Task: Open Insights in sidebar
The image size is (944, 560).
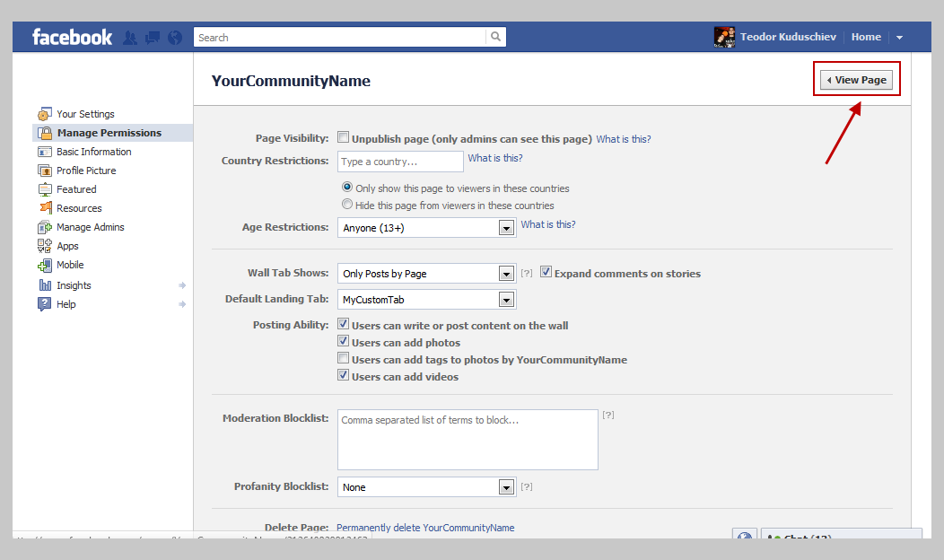Action: 74,285
